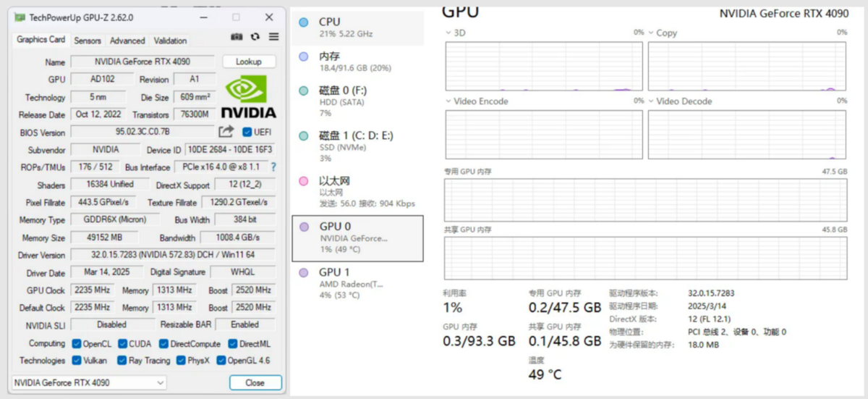Screen dimensions: 868x399
Task: Click the BIOS export share icon
Action: (x=226, y=132)
